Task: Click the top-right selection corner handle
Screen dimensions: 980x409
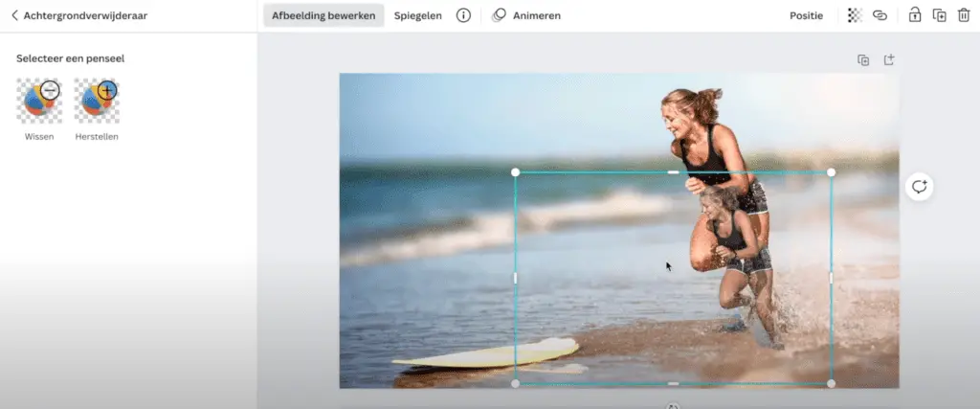Action: tap(832, 172)
